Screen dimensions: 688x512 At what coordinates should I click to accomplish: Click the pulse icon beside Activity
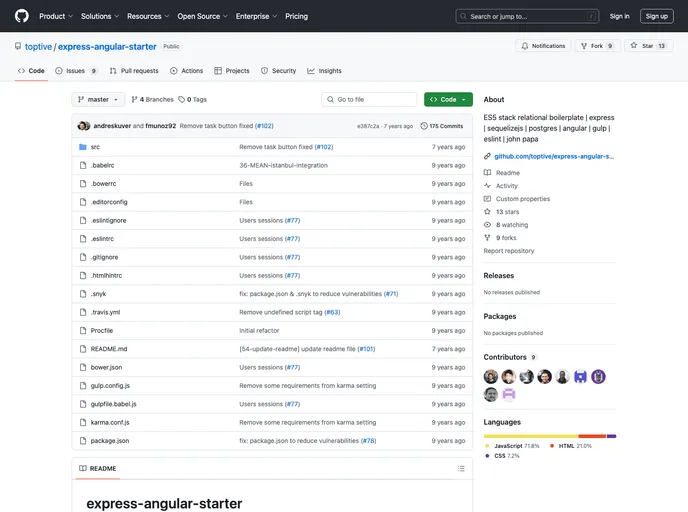pyautogui.click(x=487, y=186)
